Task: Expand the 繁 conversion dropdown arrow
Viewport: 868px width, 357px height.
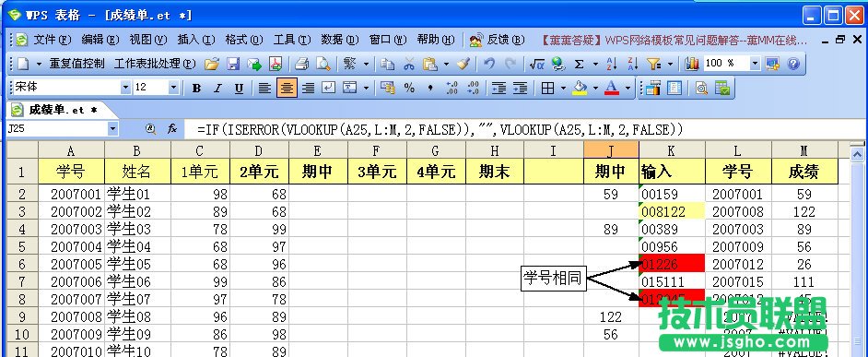Action: tap(366, 65)
